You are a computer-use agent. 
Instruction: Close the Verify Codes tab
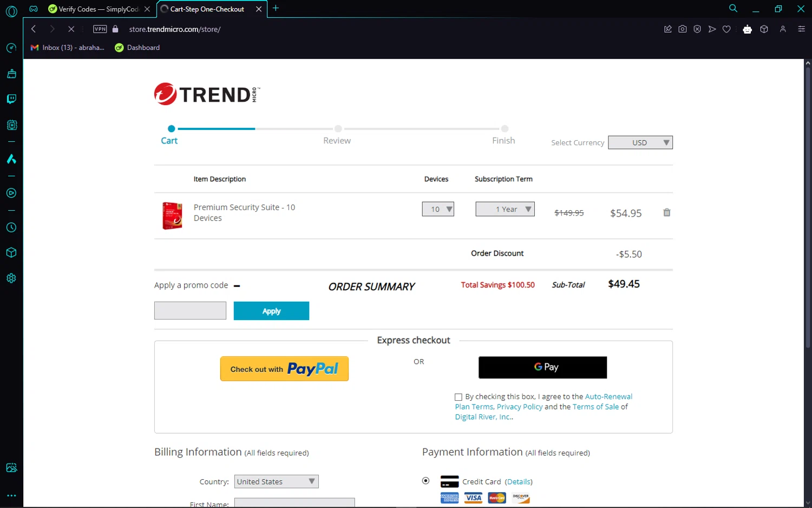147,9
